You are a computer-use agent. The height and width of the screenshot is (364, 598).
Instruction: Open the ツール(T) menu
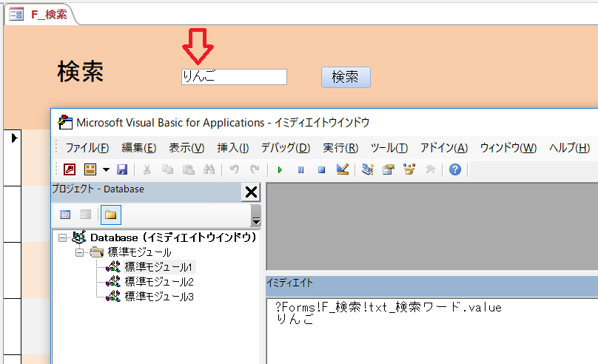389,148
